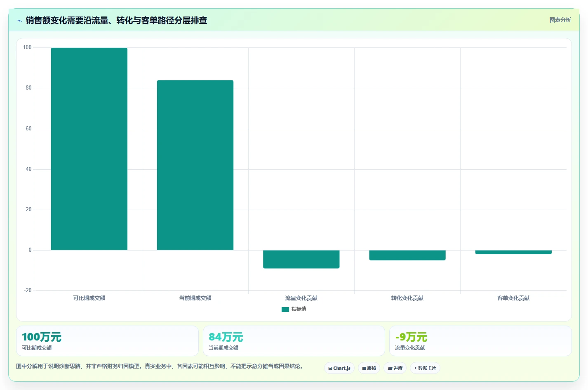Click the footer note starting 图中分解用于说明
This screenshot has height=390, width=588.
(x=160, y=366)
